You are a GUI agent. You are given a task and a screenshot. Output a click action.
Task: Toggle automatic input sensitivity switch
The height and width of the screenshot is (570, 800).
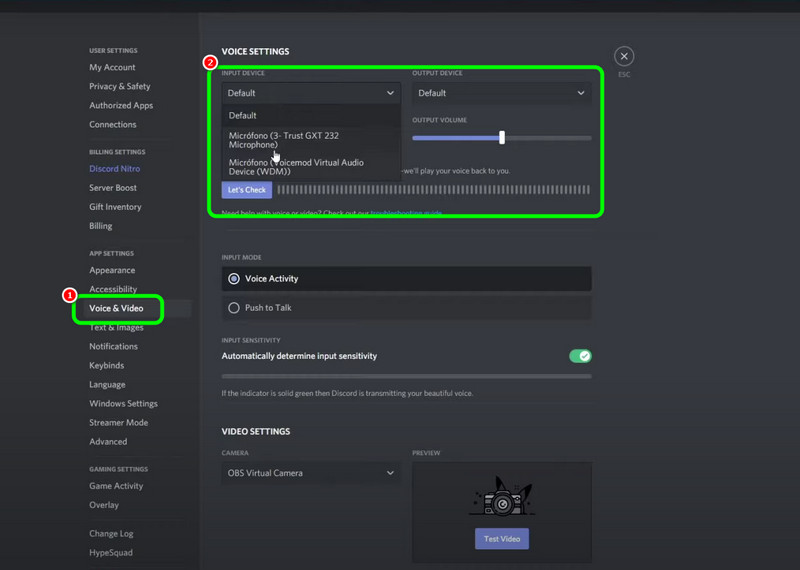pyautogui.click(x=580, y=356)
